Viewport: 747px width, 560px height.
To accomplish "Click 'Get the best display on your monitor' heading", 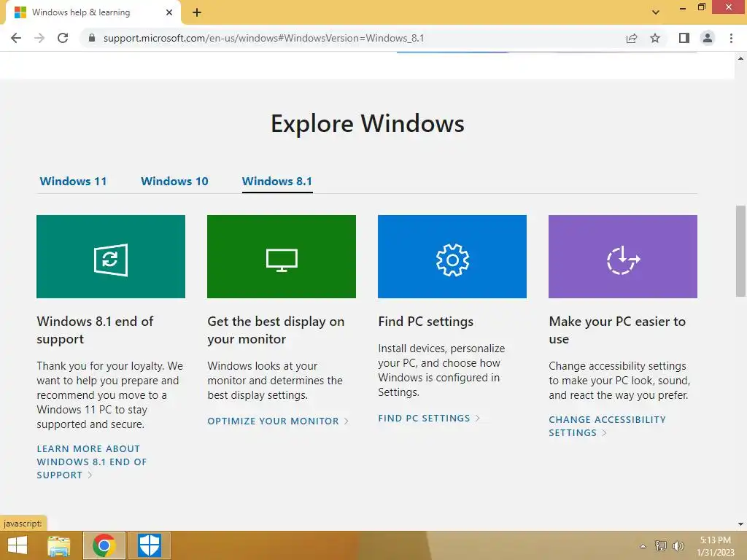I will pyautogui.click(x=276, y=330).
